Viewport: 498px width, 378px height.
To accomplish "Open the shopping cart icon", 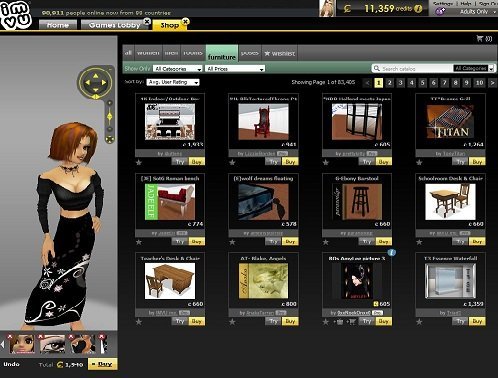I will tap(480, 39).
